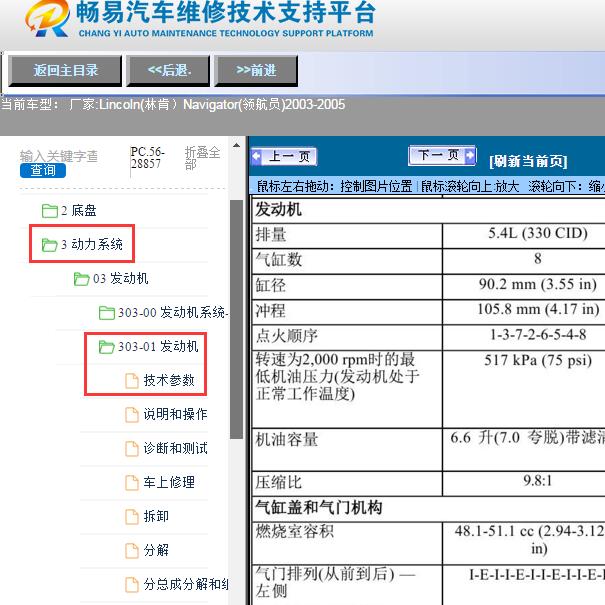Go back with <<后退 button
This screenshot has height=605, width=605.
pyautogui.click(x=168, y=71)
